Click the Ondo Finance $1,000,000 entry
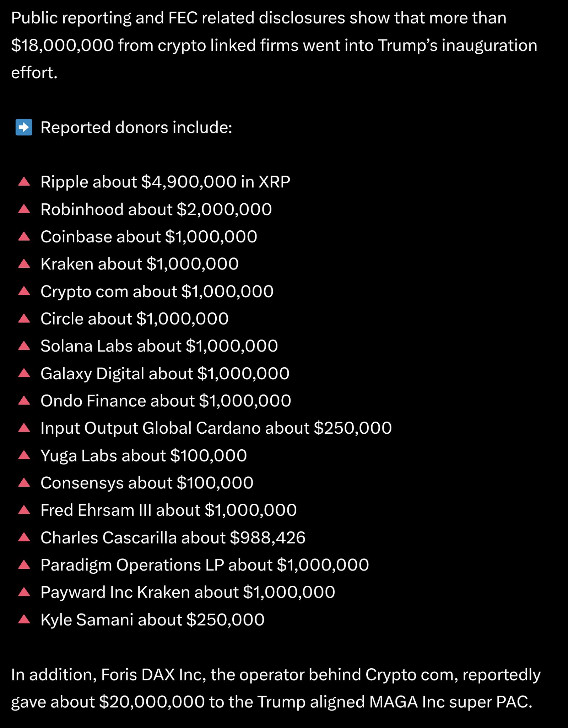Image resolution: width=568 pixels, height=728 pixels. pos(166,401)
